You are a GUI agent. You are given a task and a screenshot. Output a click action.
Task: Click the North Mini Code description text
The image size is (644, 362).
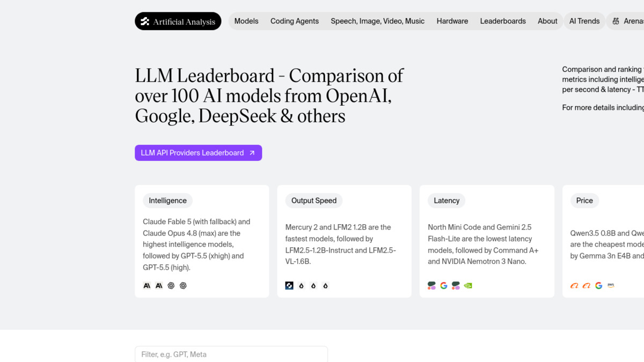pos(483,245)
